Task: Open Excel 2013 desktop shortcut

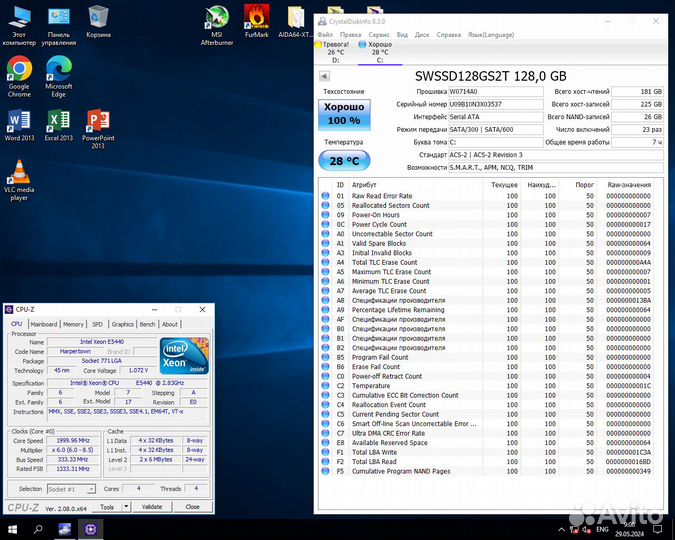Action: tap(59, 125)
